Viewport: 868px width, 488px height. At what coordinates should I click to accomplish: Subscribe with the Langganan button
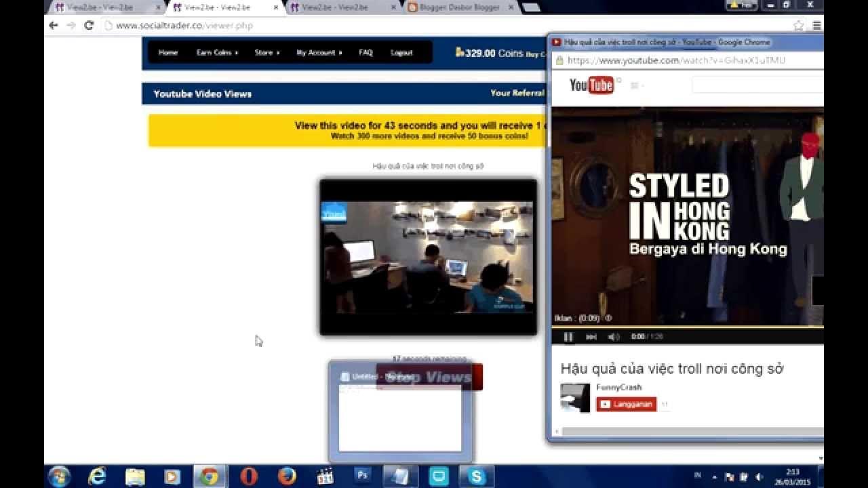(626, 404)
